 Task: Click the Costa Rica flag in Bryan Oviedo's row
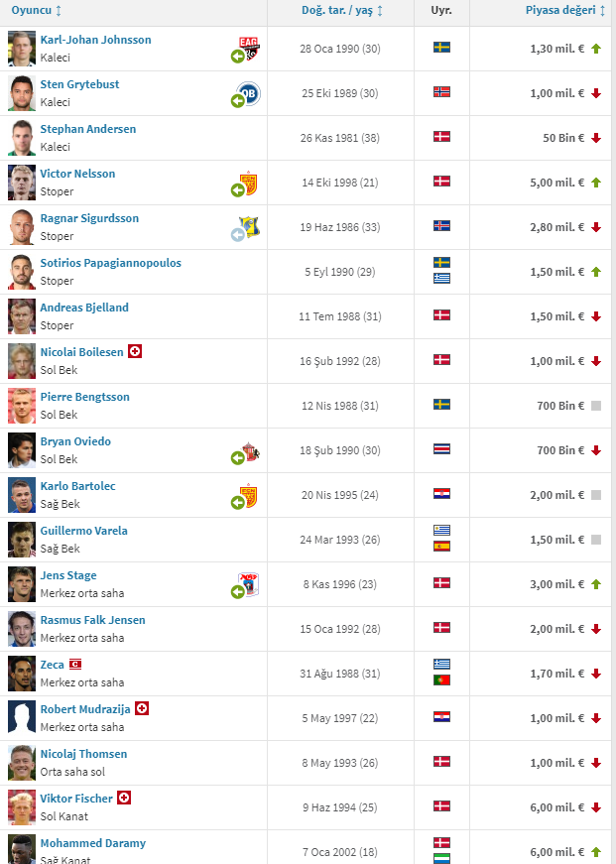click(441, 449)
